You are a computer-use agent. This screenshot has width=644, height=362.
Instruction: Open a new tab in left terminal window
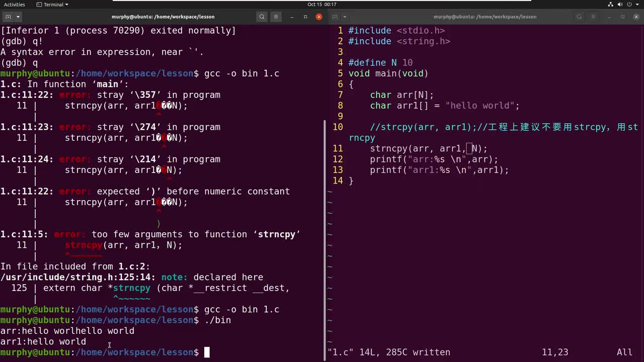9,17
